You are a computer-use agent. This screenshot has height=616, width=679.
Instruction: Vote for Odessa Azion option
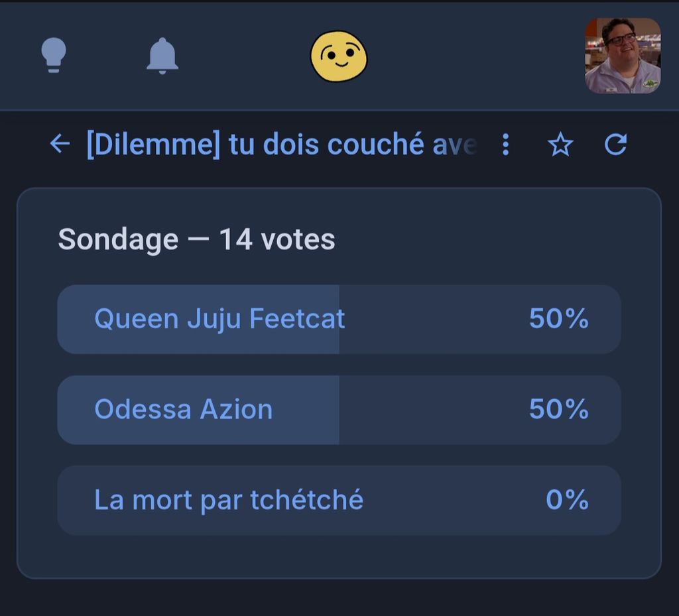[x=339, y=410]
